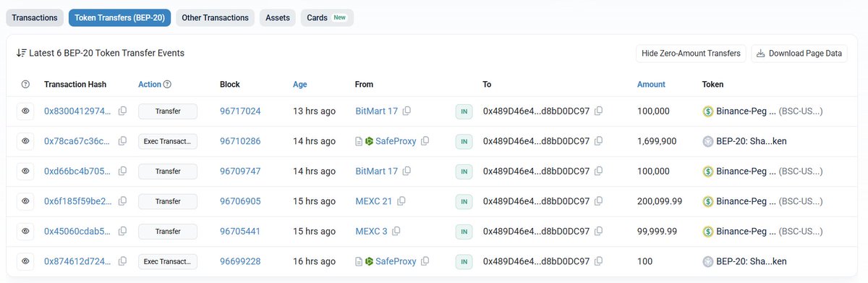
Task: Copy transaction hash 0xd66bc4b705
Action: pos(122,171)
